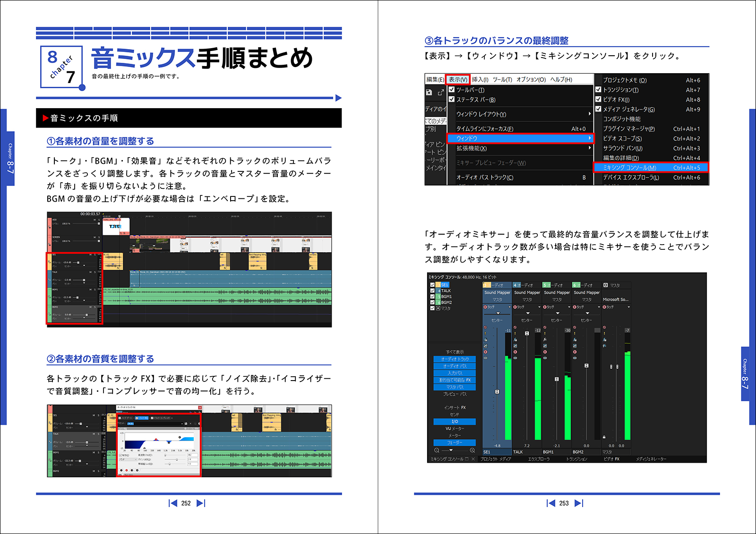Open the タッチ automation dropdown on the SE1 strip
The width and height of the screenshot is (756, 534).
[x=510, y=307]
